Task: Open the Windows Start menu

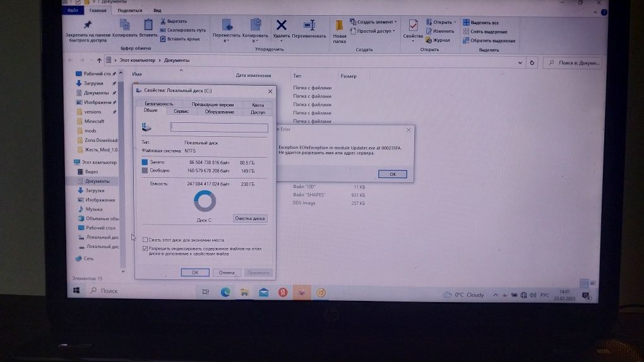Action: [x=76, y=291]
